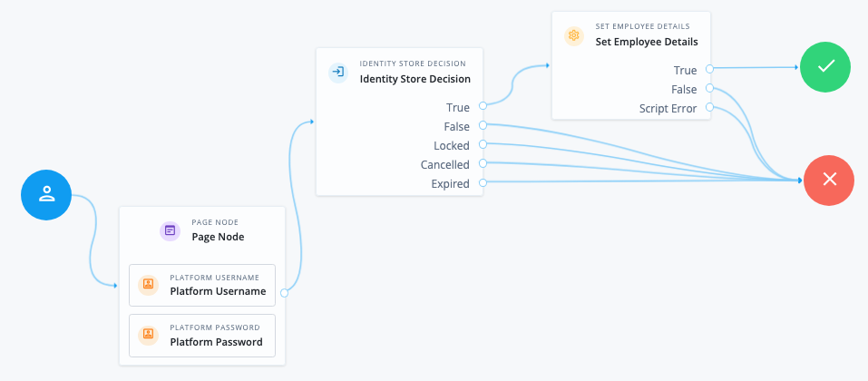Click the Set Employee Details False connector

[x=710, y=89]
